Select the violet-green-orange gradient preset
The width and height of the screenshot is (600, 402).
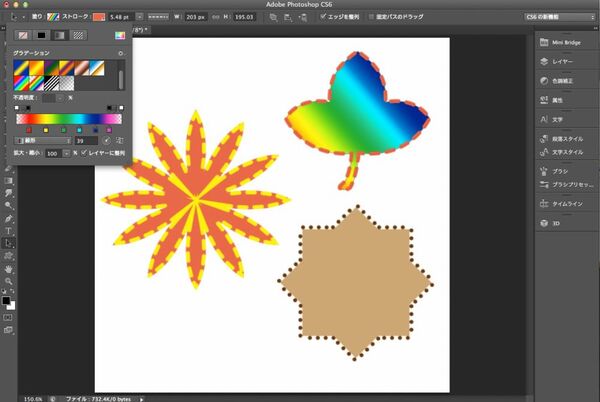click(51, 68)
